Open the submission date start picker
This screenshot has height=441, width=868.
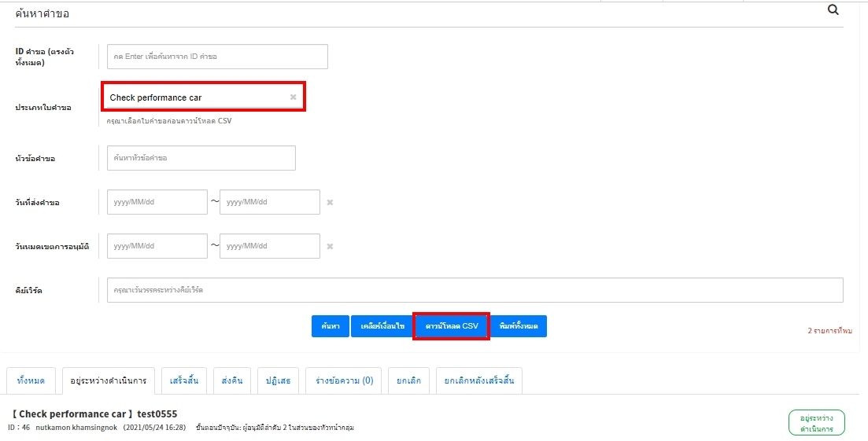(157, 202)
